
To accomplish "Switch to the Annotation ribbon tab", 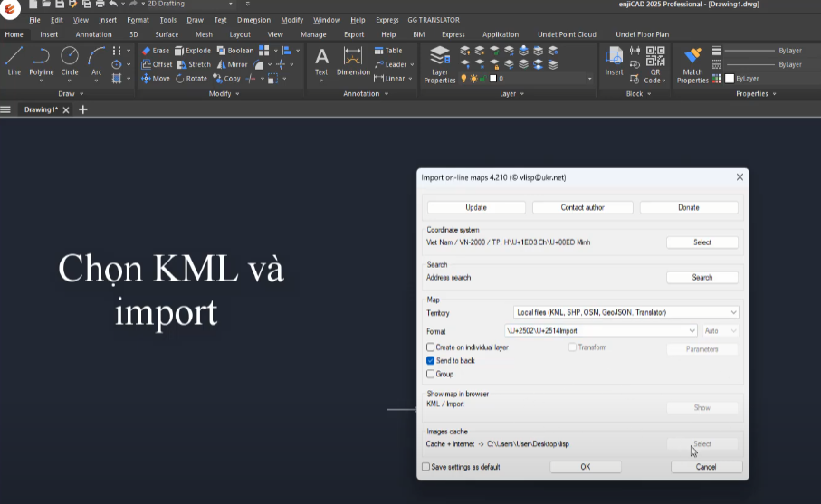I will coord(93,34).
